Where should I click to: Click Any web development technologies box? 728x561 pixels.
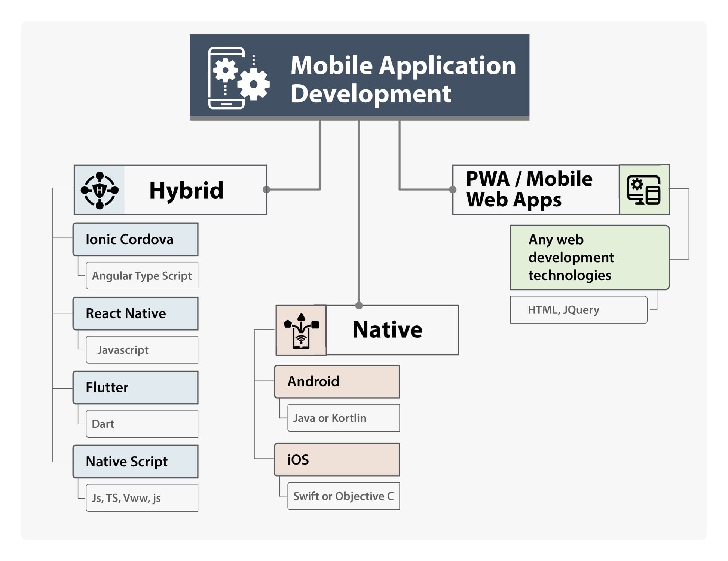click(590, 257)
